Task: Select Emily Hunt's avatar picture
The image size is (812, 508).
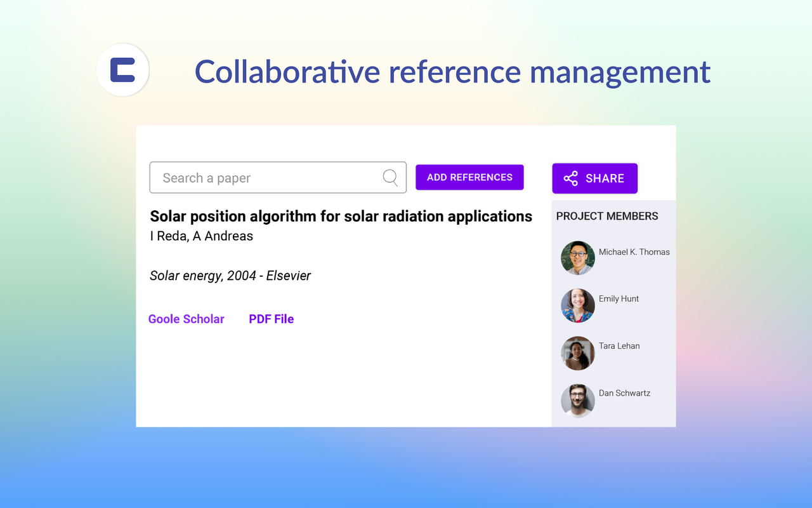Action: coord(577,305)
